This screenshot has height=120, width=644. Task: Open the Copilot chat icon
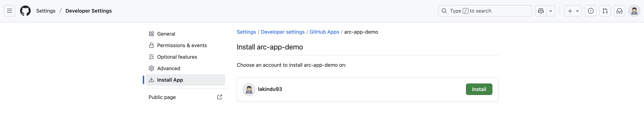[x=541, y=11]
